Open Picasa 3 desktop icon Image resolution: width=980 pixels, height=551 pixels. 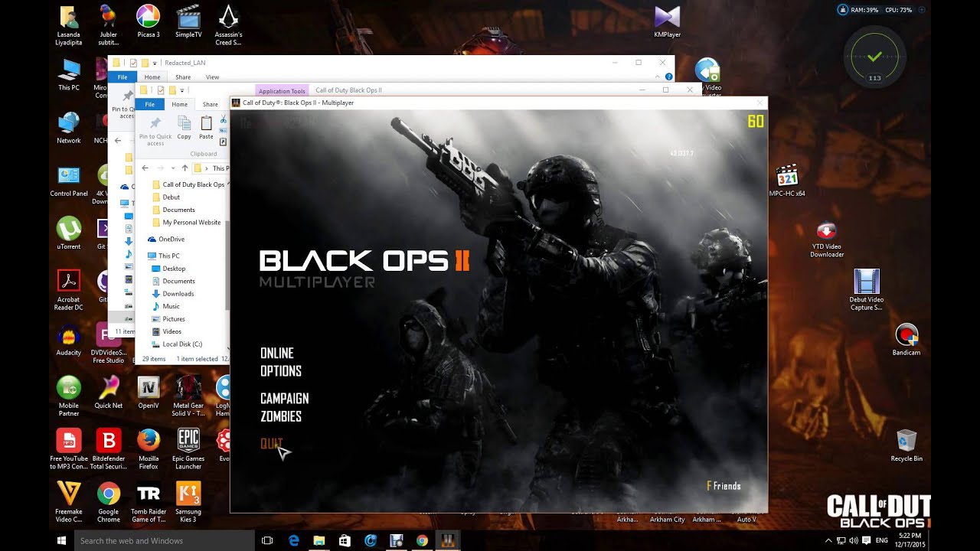(x=149, y=21)
